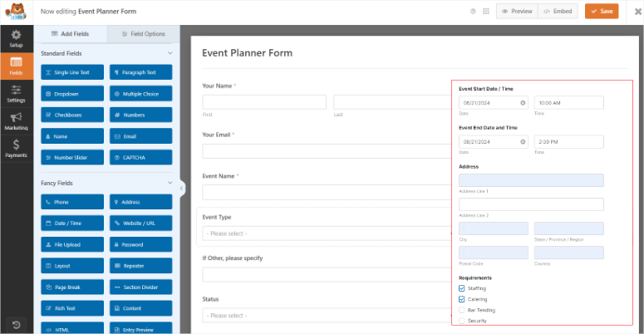Collapse the sidebar panel arrow
The width and height of the screenshot is (644, 334).
181,189
